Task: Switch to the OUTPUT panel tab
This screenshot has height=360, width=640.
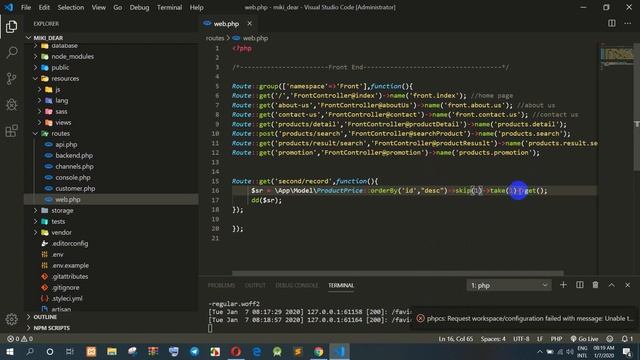Action: click(x=255, y=285)
